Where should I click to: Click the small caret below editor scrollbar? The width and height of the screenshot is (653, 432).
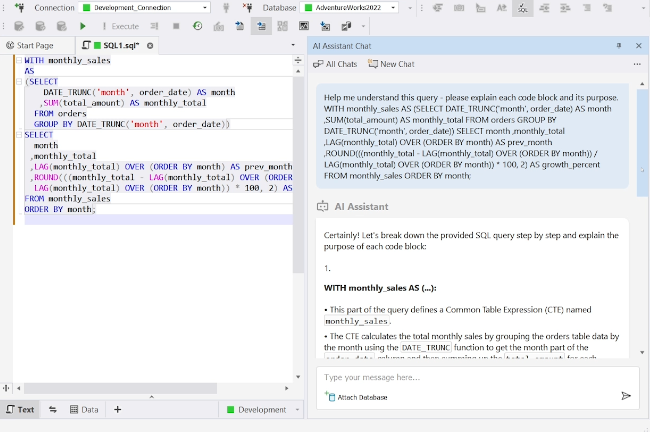152,397
